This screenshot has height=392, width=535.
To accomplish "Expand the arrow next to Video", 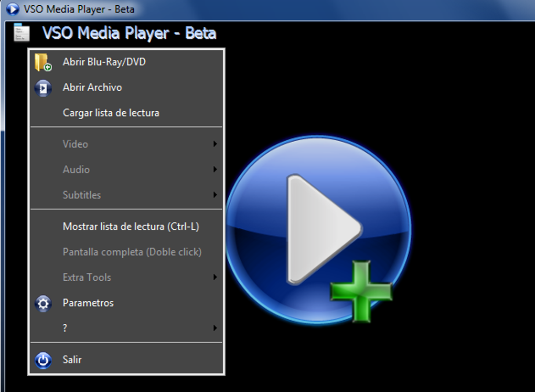I will point(215,144).
